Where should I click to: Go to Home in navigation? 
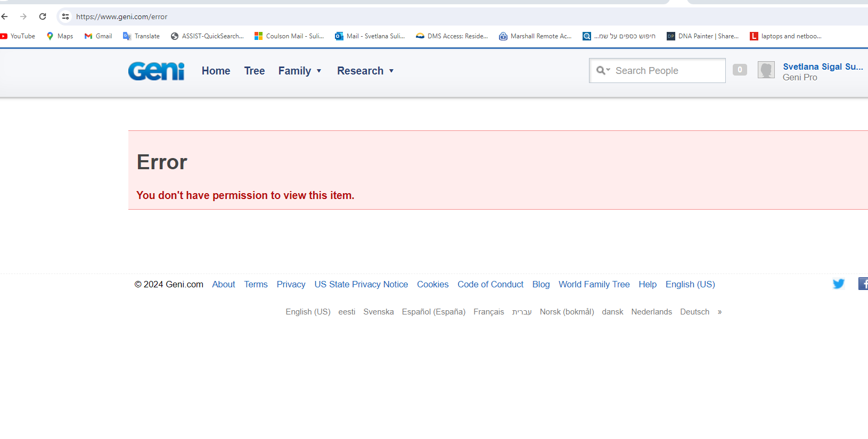click(x=216, y=71)
